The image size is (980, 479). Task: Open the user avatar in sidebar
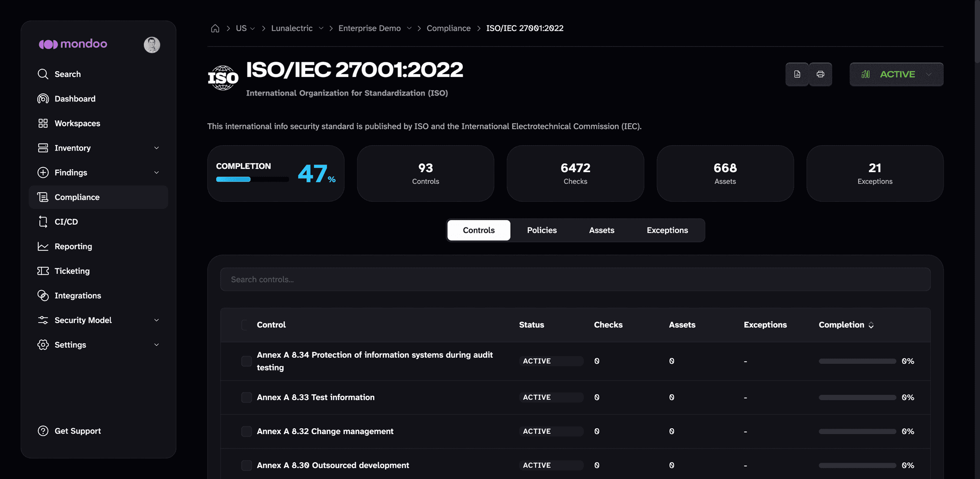pos(152,44)
